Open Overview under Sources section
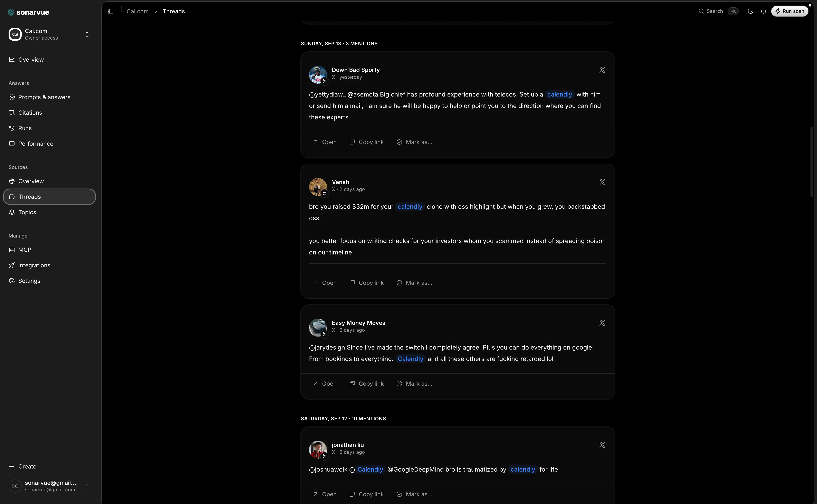Image resolution: width=817 pixels, height=504 pixels. click(49, 181)
